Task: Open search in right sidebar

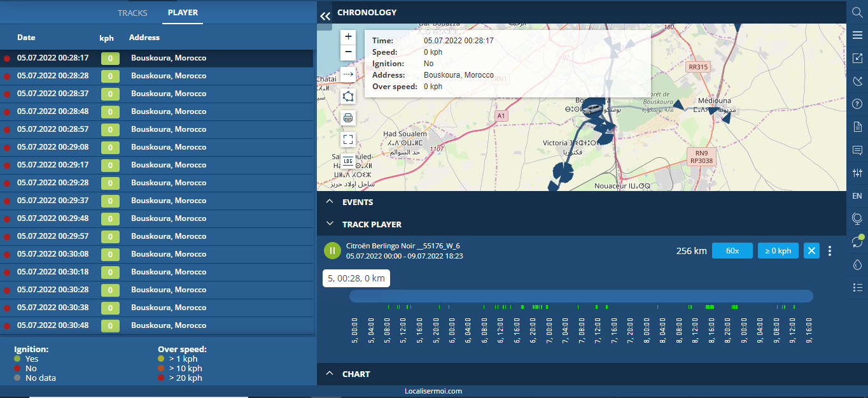Action: pos(857,13)
